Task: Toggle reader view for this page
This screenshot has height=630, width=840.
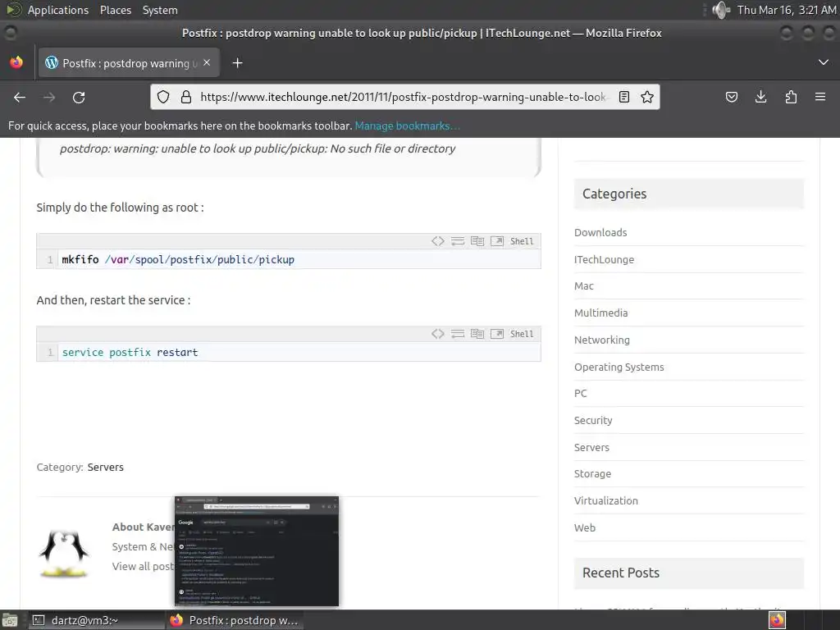Action: 624,97
